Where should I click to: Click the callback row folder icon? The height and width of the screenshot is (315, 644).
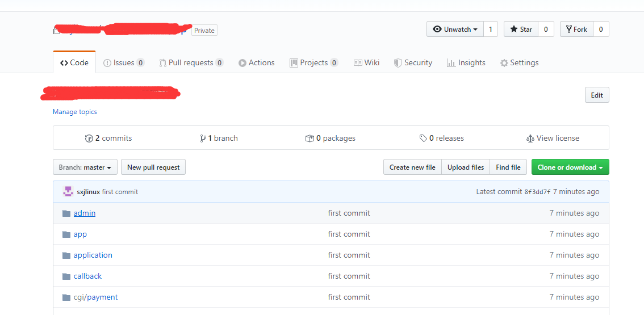[66, 276]
